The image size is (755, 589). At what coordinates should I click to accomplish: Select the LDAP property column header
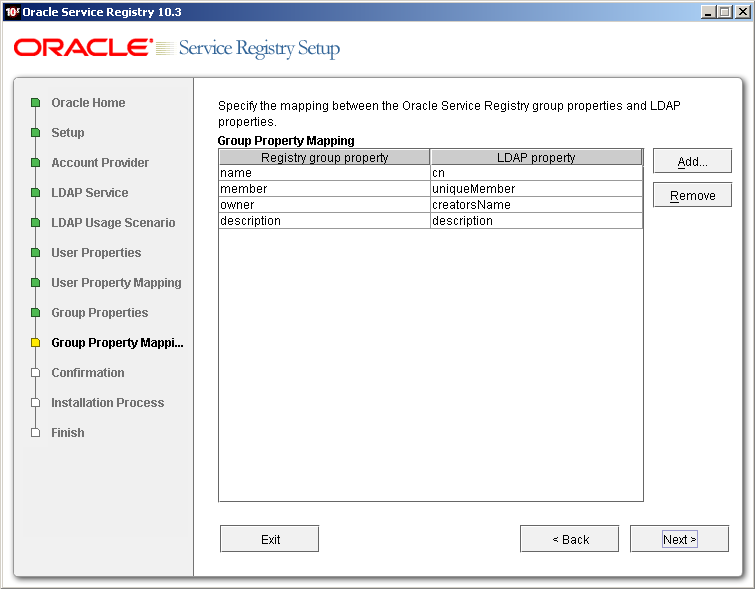(536, 157)
